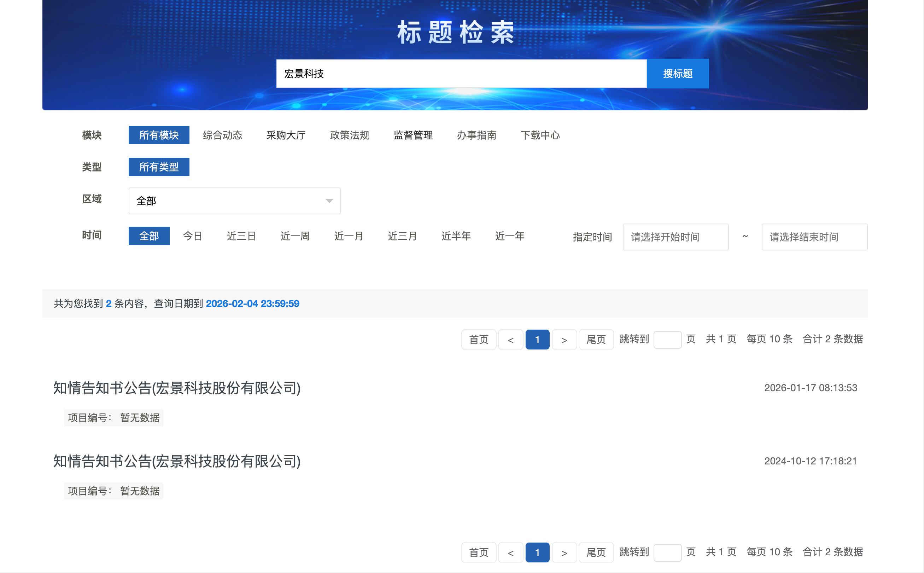Click the 宏景科技 search input field
The width and height of the screenshot is (924, 573).
point(461,74)
